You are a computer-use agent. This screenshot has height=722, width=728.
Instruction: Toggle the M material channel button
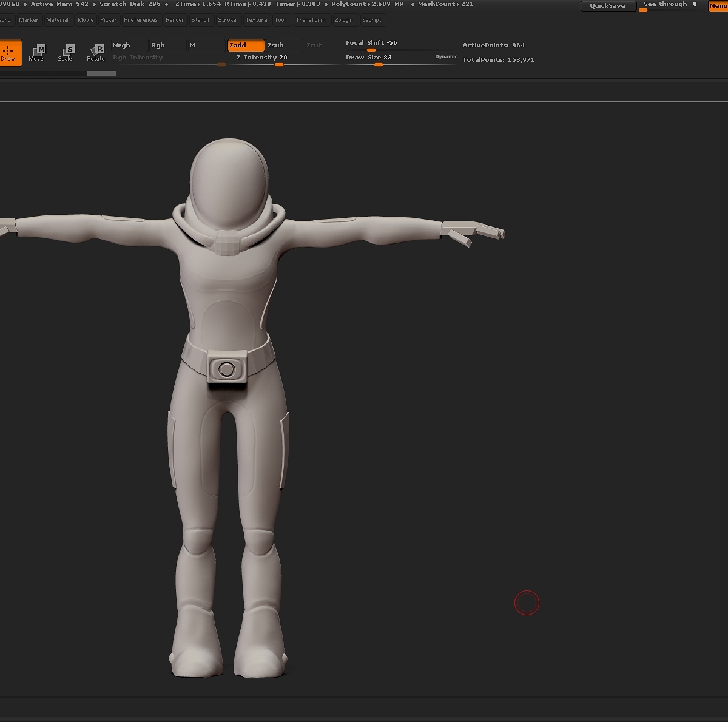pos(206,46)
